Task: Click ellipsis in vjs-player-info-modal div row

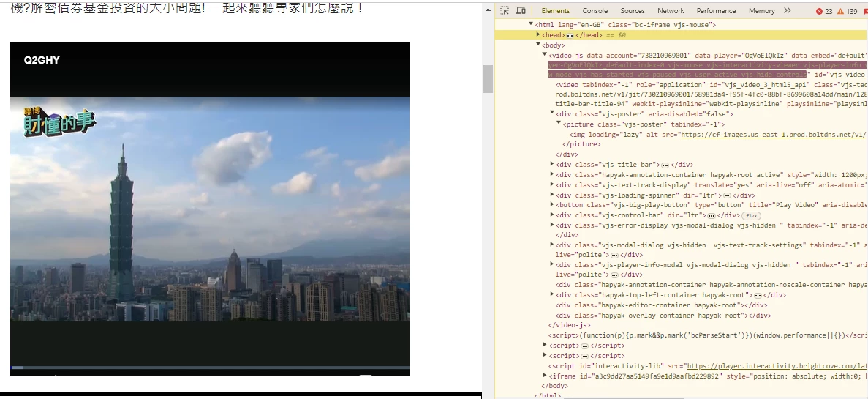Action: coord(614,275)
